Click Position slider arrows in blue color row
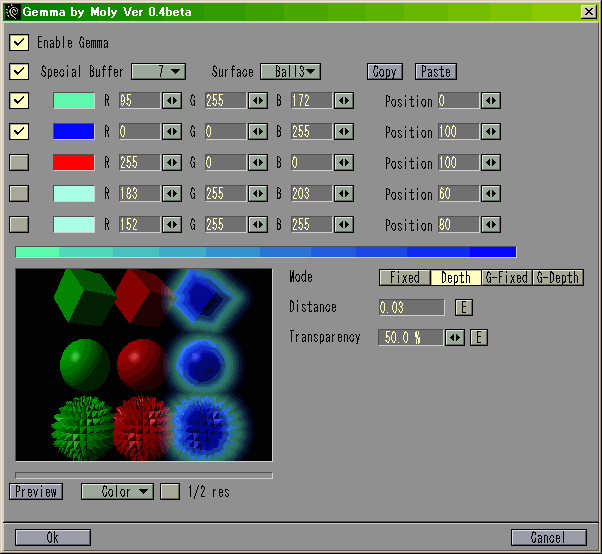 [x=491, y=132]
